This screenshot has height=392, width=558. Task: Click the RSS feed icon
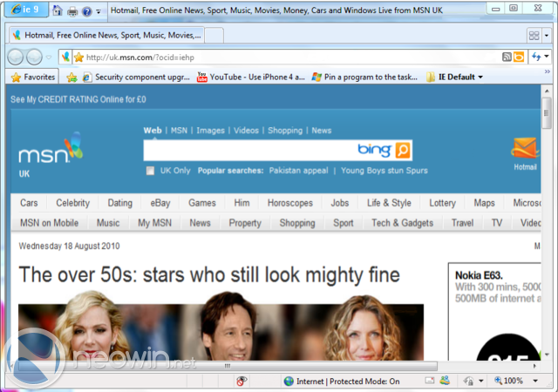[x=507, y=57]
